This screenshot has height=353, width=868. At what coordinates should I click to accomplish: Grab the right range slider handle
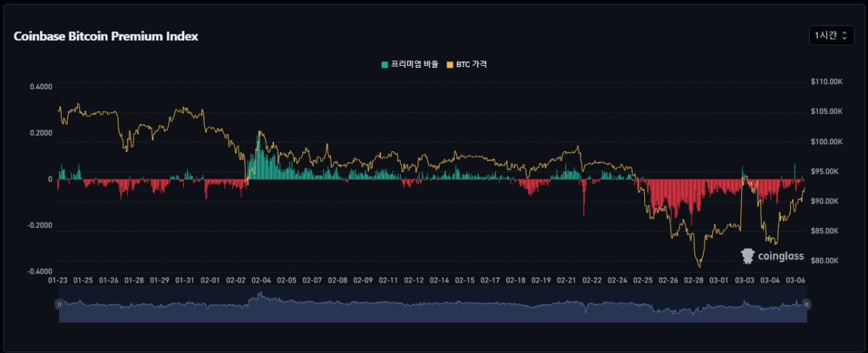click(x=807, y=305)
